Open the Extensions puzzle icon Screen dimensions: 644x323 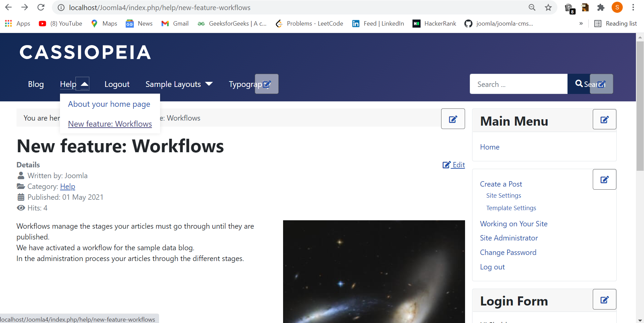pos(601,7)
